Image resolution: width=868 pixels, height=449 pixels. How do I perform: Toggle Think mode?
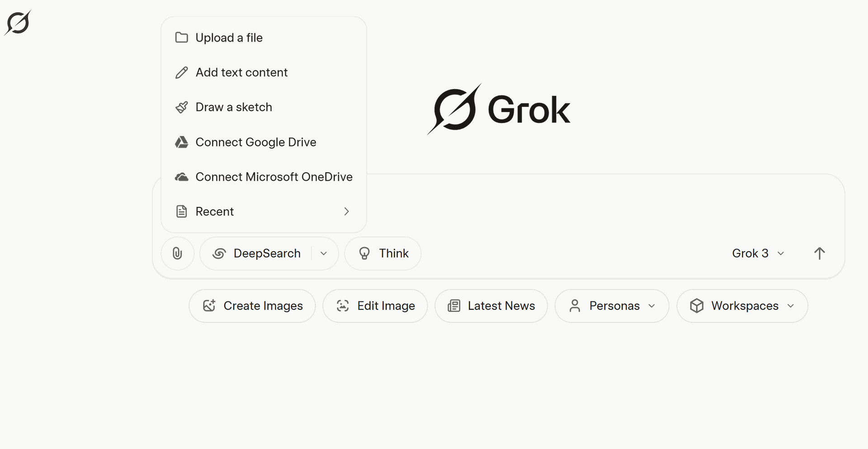(383, 253)
